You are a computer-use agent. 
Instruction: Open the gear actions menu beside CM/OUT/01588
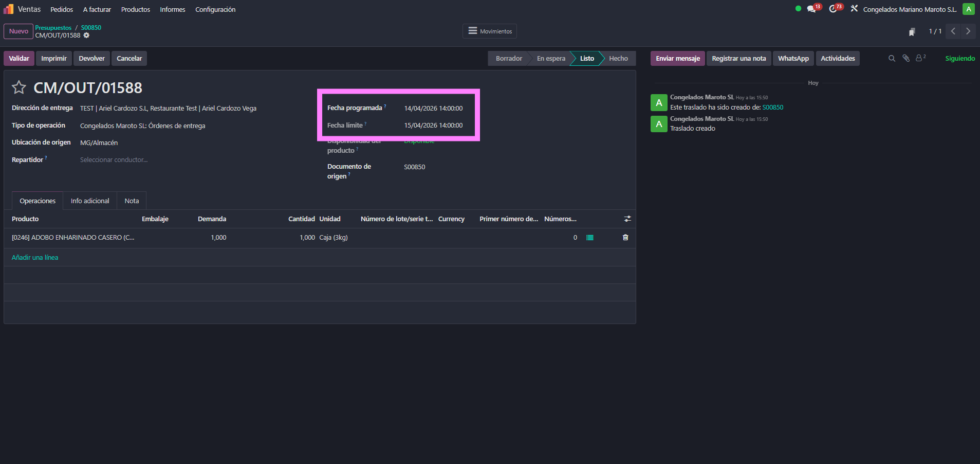tap(86, 35)
